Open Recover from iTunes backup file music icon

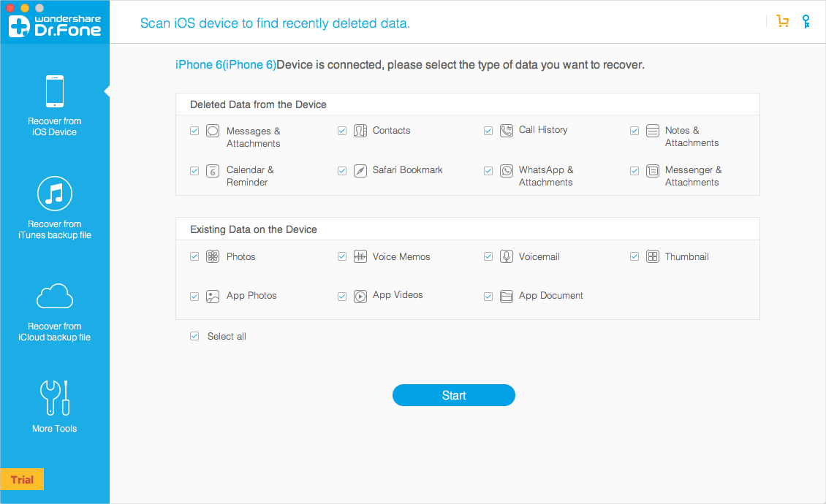pyautogui.click(x=55, y=194)
